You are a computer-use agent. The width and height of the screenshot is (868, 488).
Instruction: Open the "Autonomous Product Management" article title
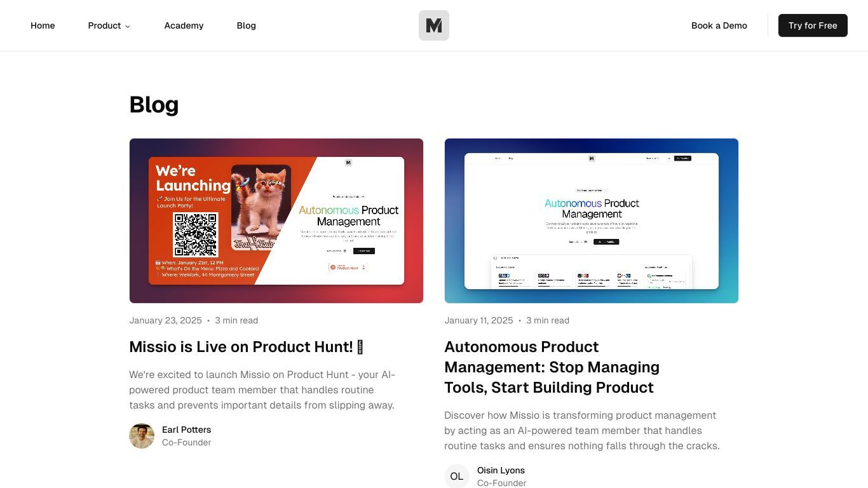552,367
